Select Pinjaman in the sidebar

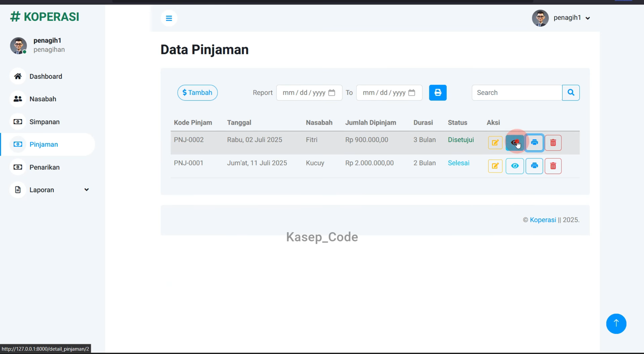click(48, 144)
